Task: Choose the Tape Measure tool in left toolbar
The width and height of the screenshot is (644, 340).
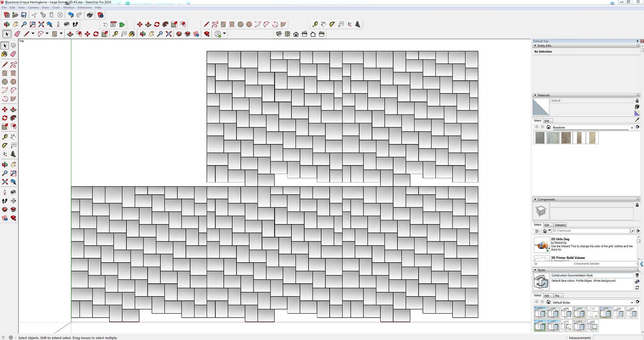Action: click(x=5, y=137)
